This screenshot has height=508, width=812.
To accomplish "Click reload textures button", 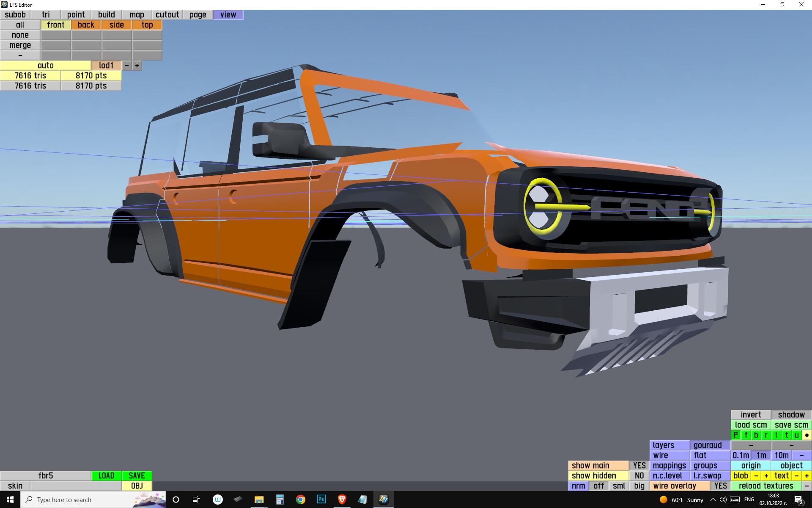I will [766, 486].
